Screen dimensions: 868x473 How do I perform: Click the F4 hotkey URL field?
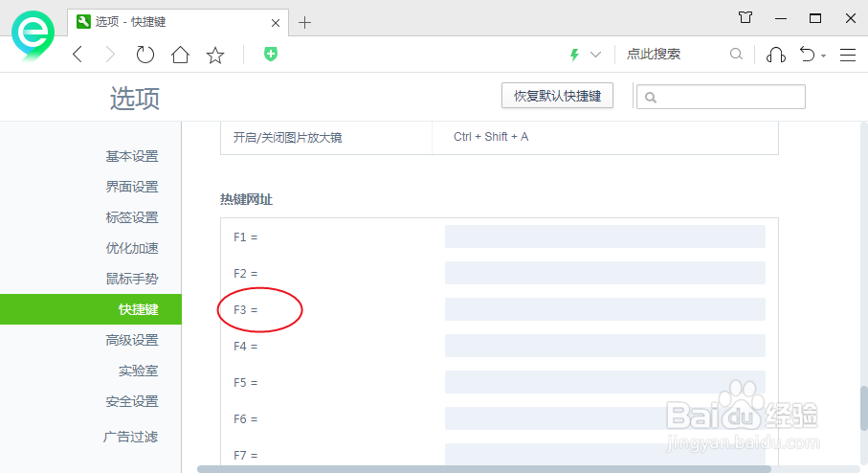tap(605, 346)
